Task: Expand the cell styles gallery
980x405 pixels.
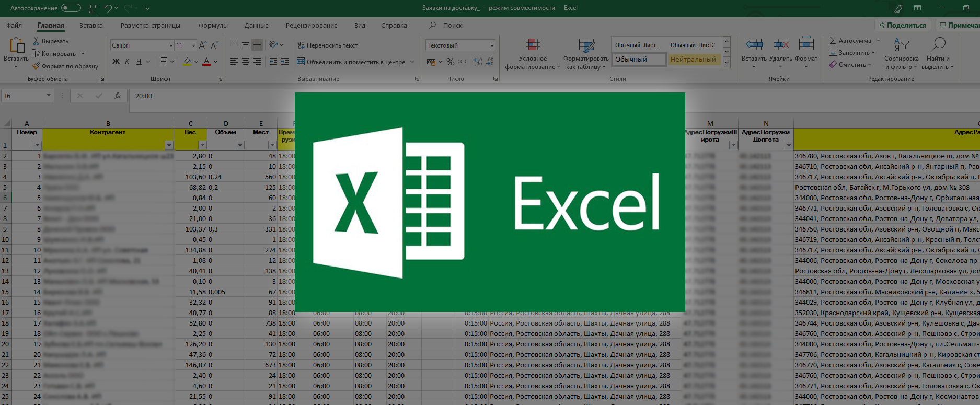Action: point(727,62)
